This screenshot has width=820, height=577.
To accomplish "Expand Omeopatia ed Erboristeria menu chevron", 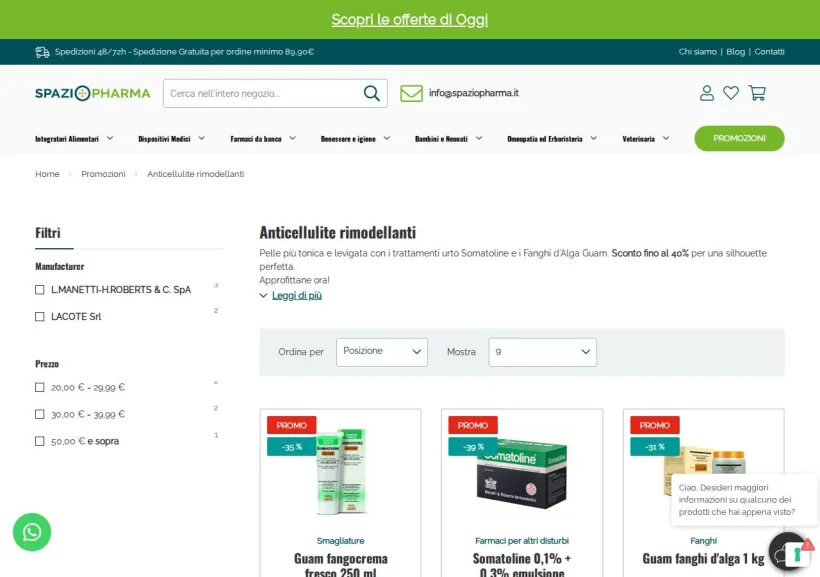I will [594, 138].
